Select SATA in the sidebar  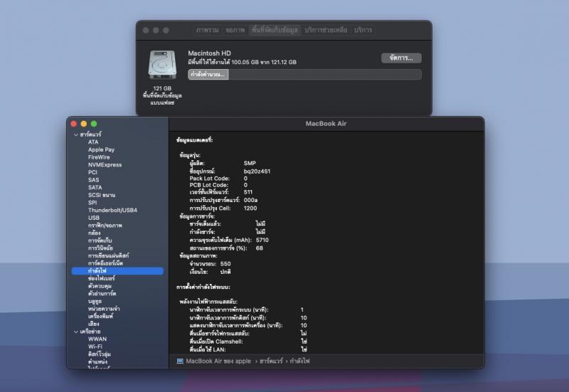(x=95, y=188)
